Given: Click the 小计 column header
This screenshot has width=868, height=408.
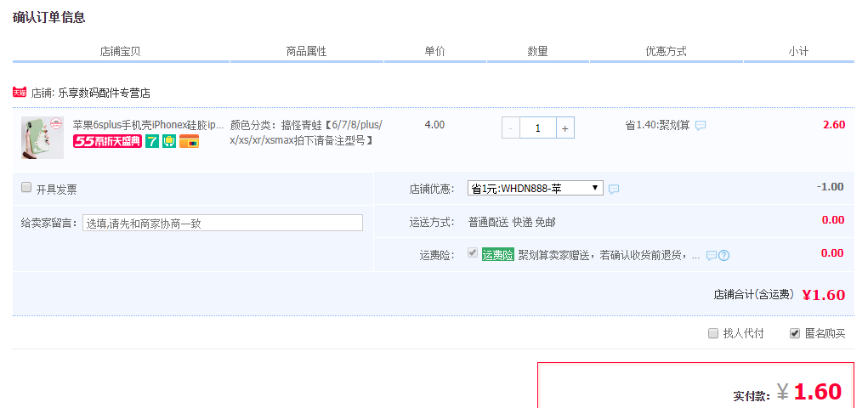Looking at the screenshot, I should tap(798, 52).
